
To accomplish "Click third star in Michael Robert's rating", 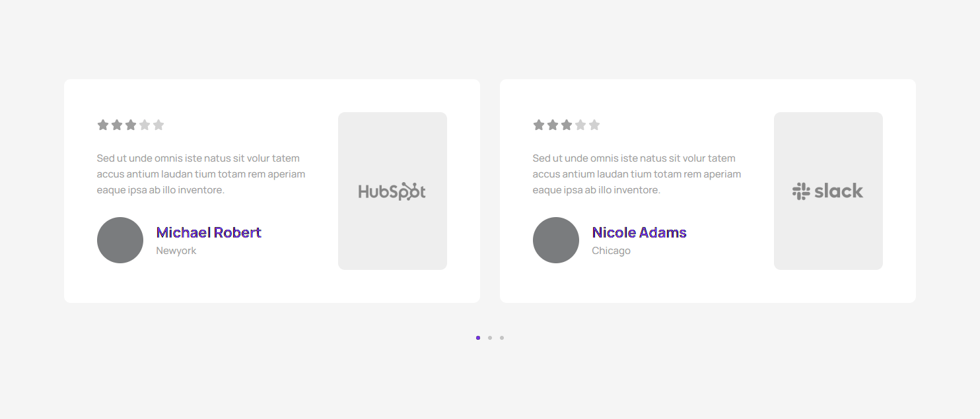I will [131, 125].
